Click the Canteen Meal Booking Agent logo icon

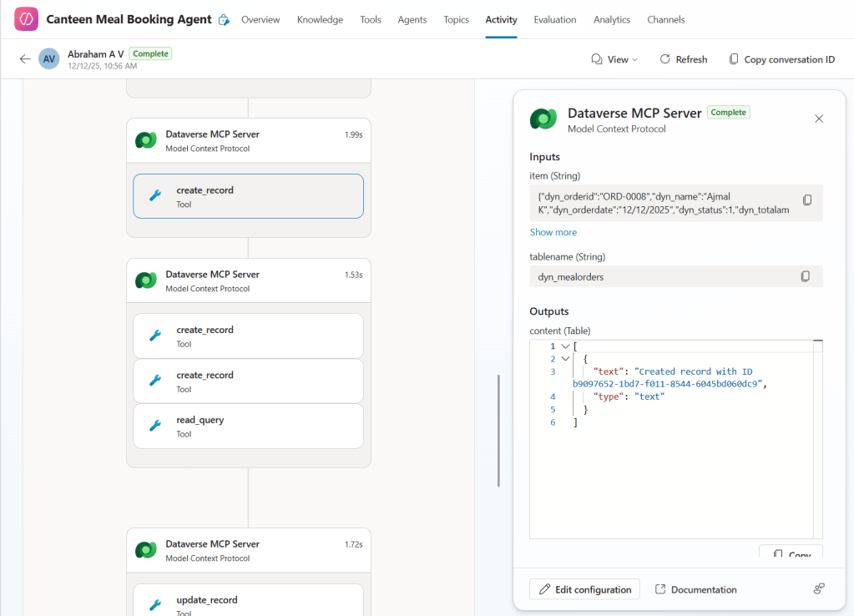pyautogui.click(x=26, y=19)
